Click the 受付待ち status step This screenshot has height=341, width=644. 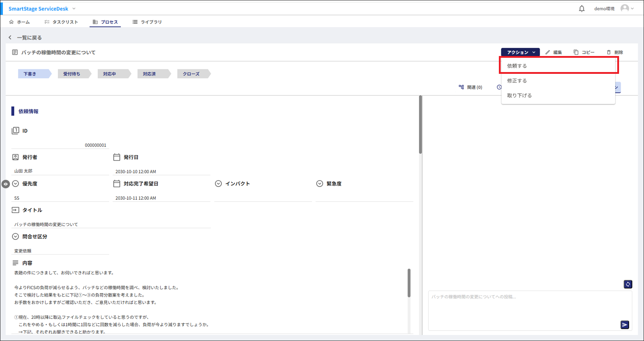72,74
